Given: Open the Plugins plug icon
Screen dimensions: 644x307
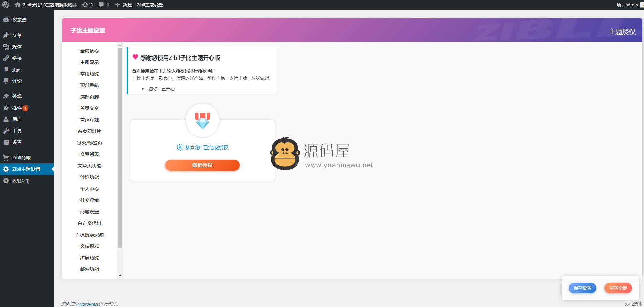Looking at the screenshot, I should 6,108.
